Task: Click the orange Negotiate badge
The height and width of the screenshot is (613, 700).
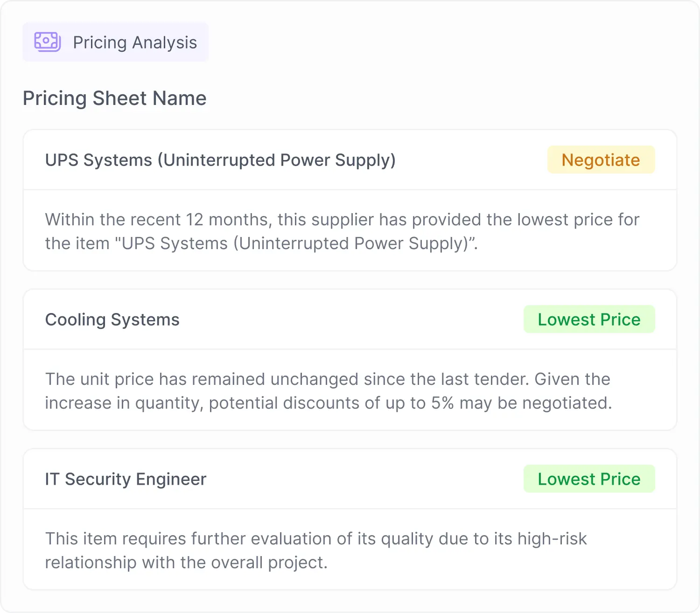Action: tap(601, 160)
